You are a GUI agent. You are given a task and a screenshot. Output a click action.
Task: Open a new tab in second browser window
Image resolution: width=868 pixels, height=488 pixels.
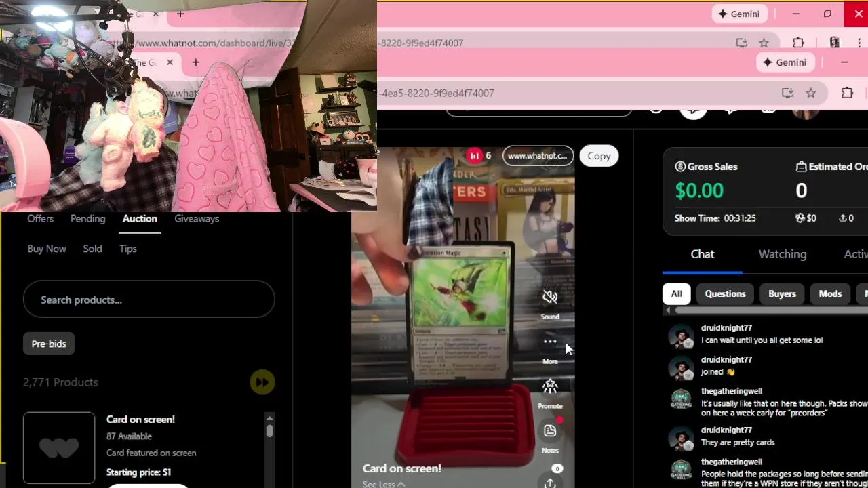point(195,62)
